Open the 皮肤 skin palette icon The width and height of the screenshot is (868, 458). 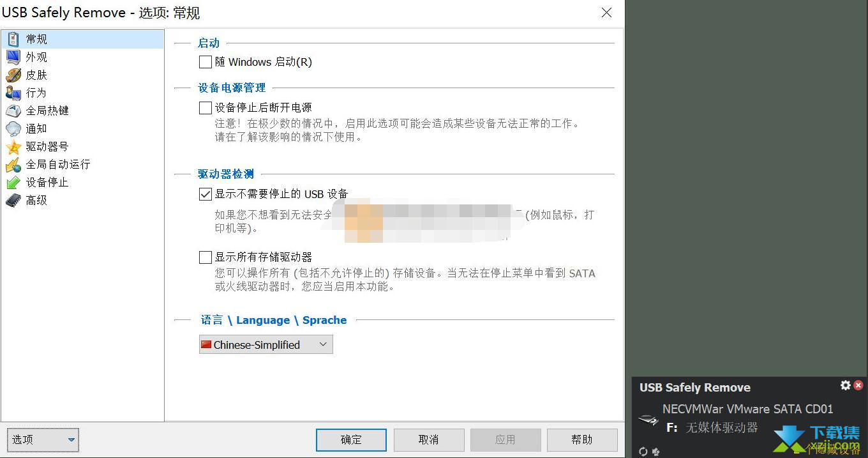(13, 75)
